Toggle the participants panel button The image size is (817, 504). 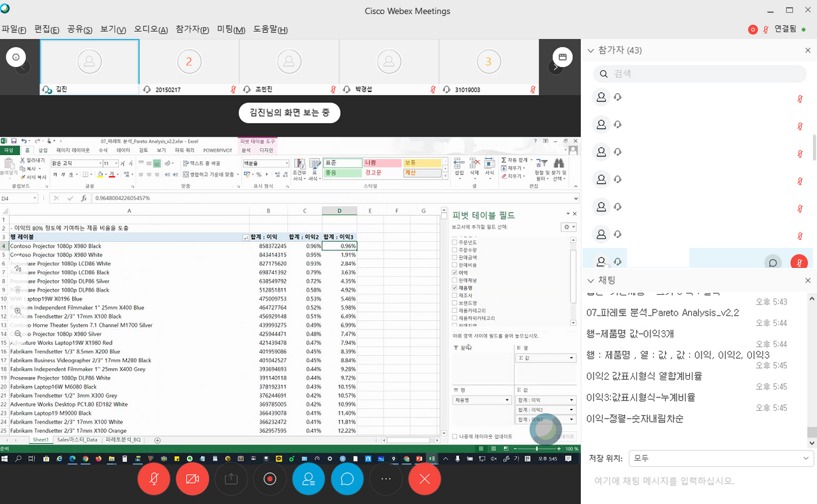(308, 479)
